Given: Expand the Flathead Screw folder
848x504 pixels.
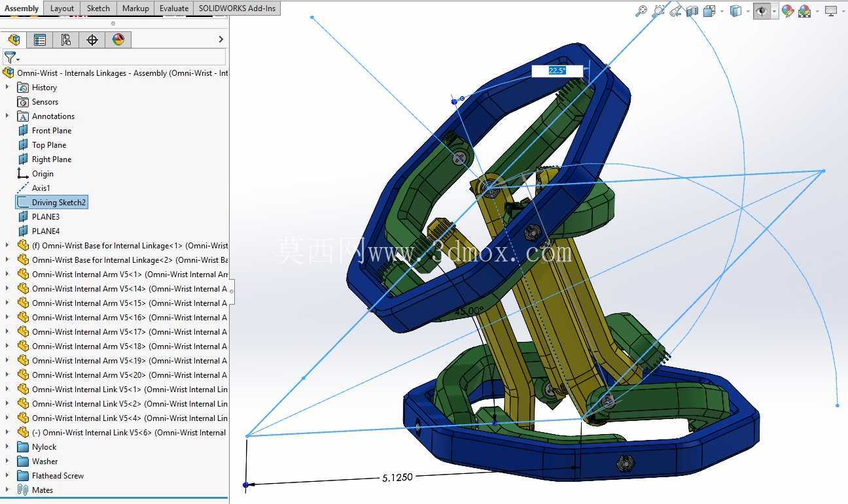Looking at the screenshot, I should [x=7, y=476].
